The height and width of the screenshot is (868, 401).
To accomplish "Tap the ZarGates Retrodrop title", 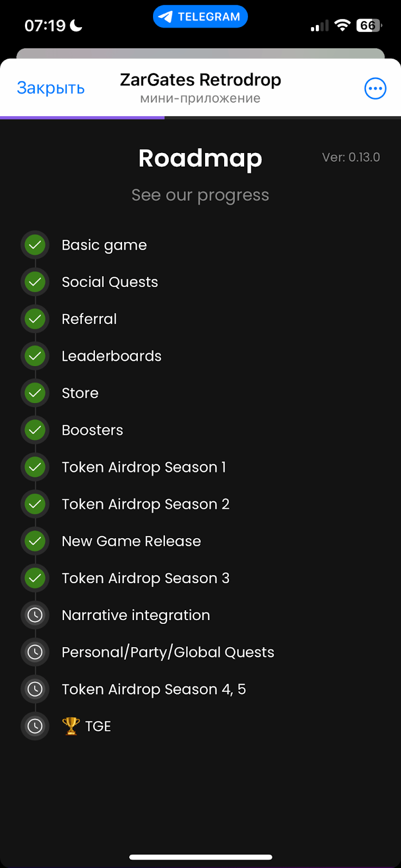I will coord(200,80).
